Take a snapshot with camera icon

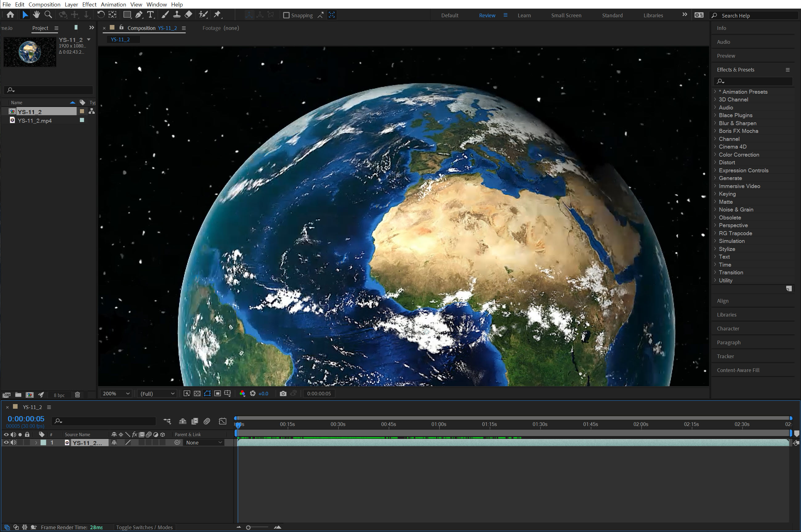283,394
